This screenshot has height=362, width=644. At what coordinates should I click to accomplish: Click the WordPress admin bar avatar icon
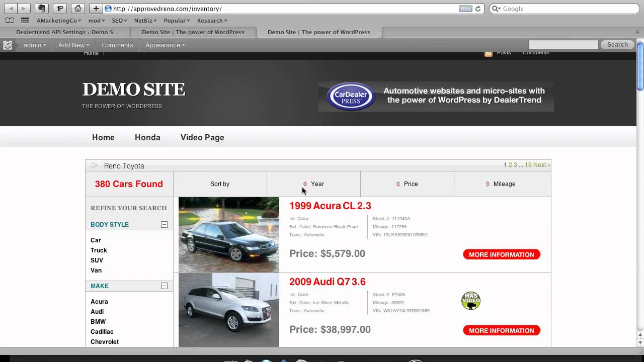point(8,45)
